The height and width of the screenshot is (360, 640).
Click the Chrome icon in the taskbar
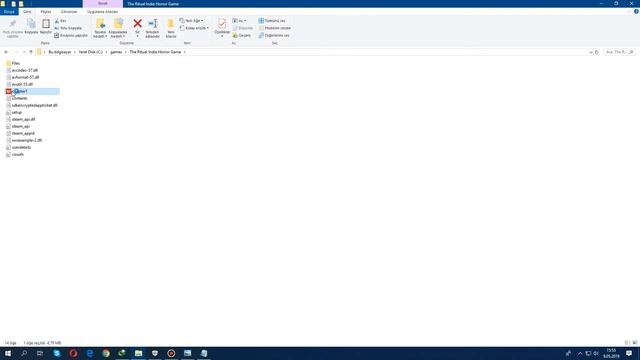106,353
